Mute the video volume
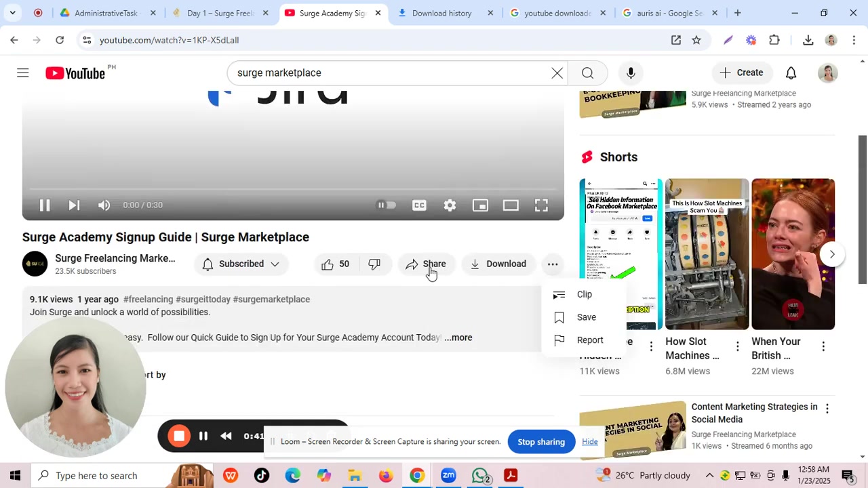Viewport: 868px width, 488px height. (104, 205)
